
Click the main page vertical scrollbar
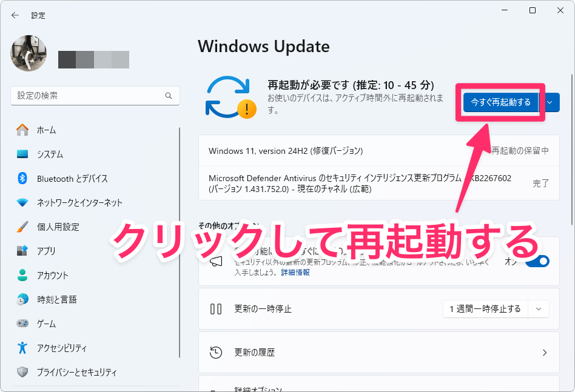[x=572, y=150]
